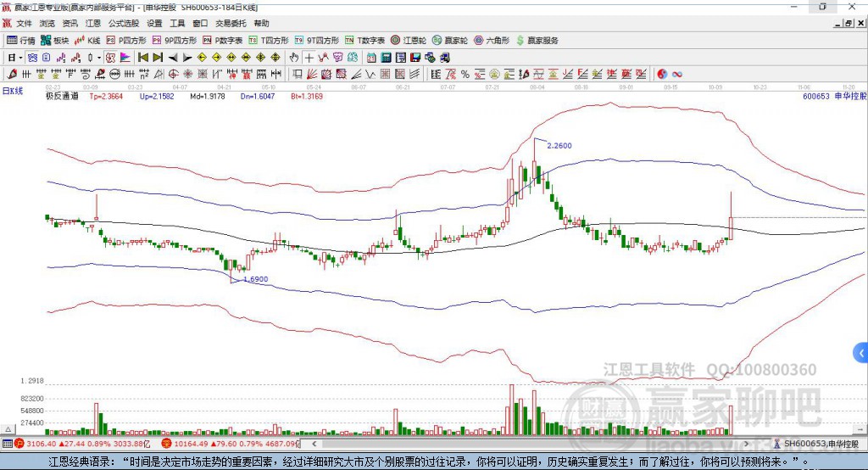Open the 设置 menu
Image resolution: width=868 pixels, height=470 pixels.
tap(154, 23)
